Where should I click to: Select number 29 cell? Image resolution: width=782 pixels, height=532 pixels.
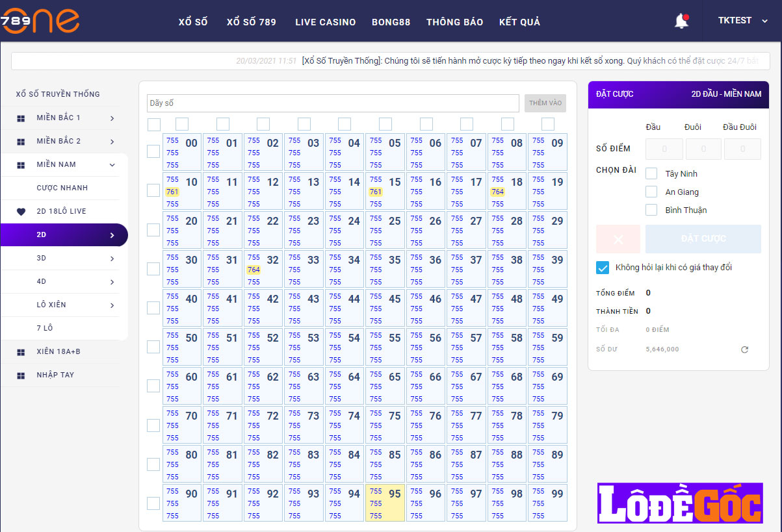547,230
